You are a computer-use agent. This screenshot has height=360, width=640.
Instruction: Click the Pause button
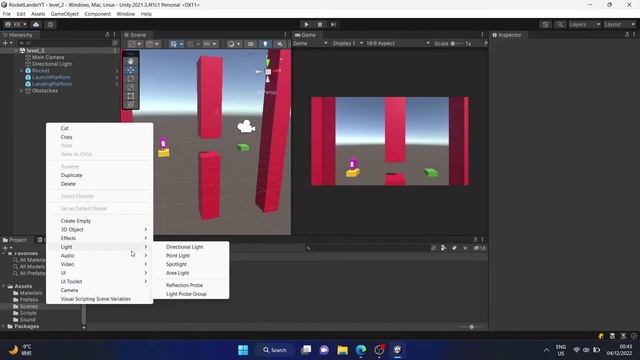[x=320, y=24]
